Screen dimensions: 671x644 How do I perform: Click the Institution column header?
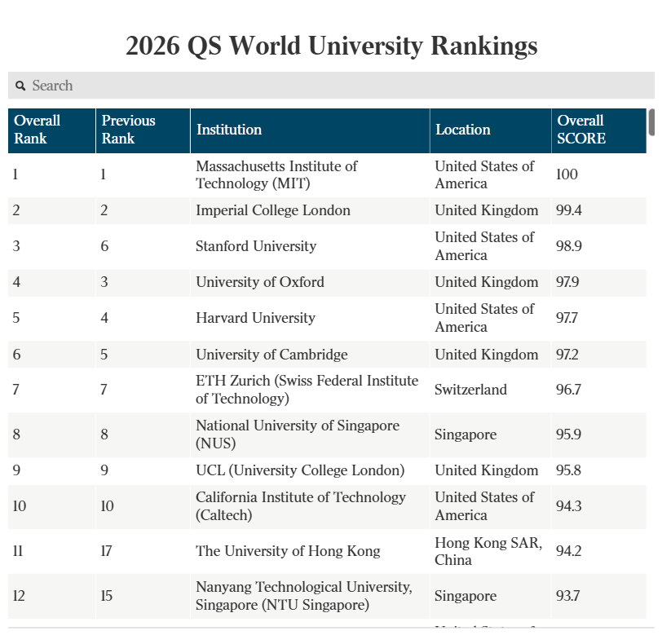229,130
